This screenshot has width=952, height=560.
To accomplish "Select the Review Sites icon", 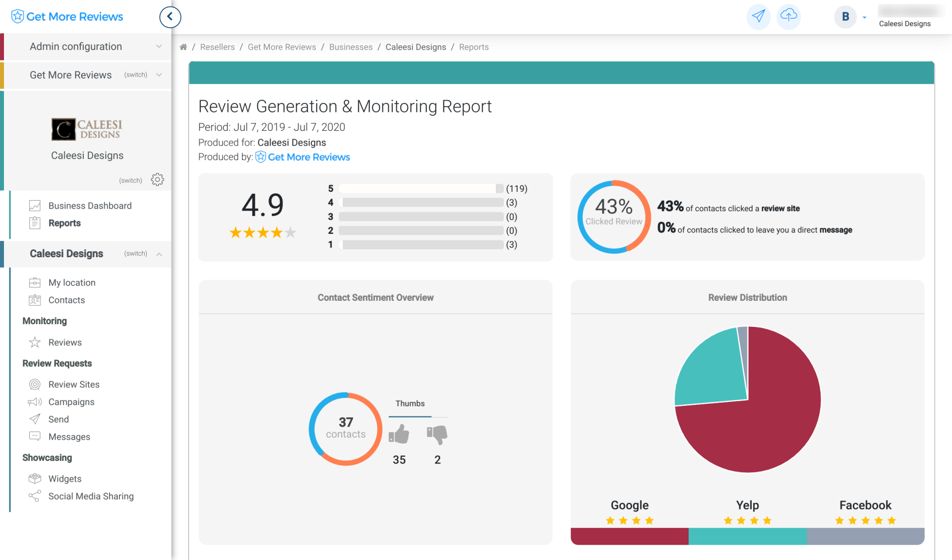I will click(x=35, y=384).
